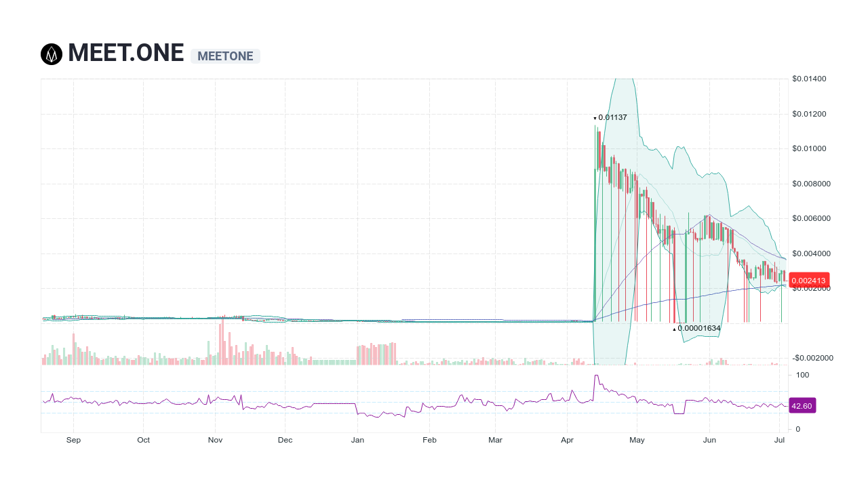Click the Jul date axis label
Viewport: 868px width, 488px height.
780,440
